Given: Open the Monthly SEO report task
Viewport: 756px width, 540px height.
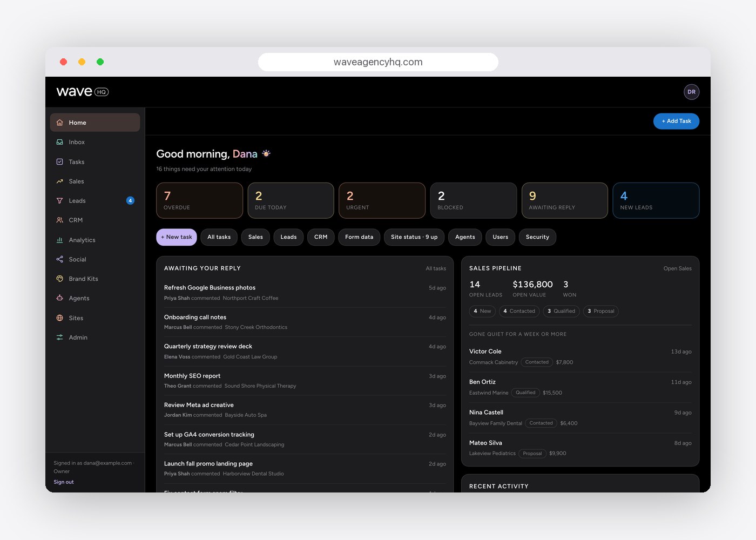Looking at the screenshot, I should click(x=305, y=381).
